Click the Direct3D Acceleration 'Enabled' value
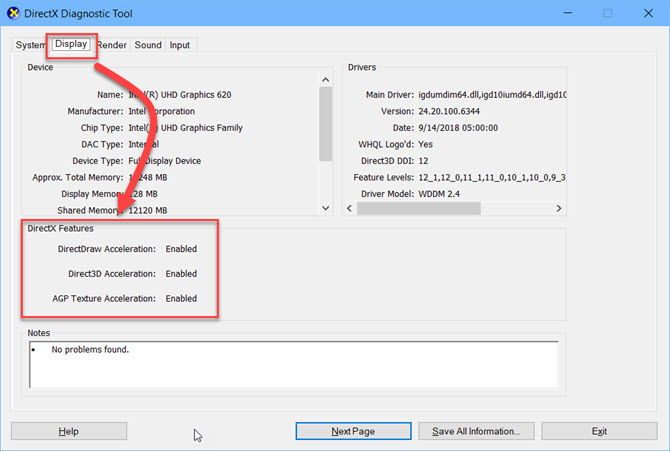Viewport: 670px width, 452px height. coord(181,274)
